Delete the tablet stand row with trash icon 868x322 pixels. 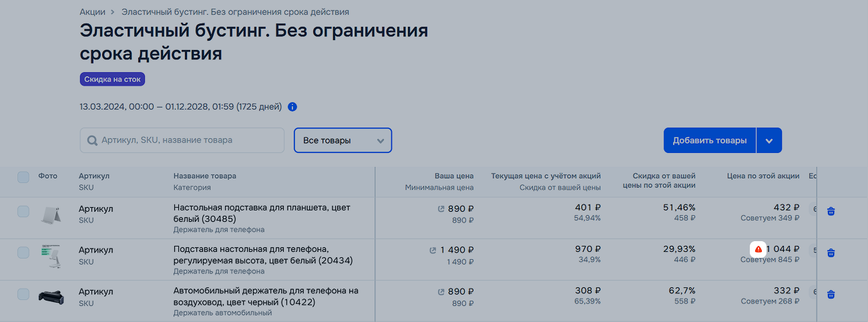pos(831,212)
